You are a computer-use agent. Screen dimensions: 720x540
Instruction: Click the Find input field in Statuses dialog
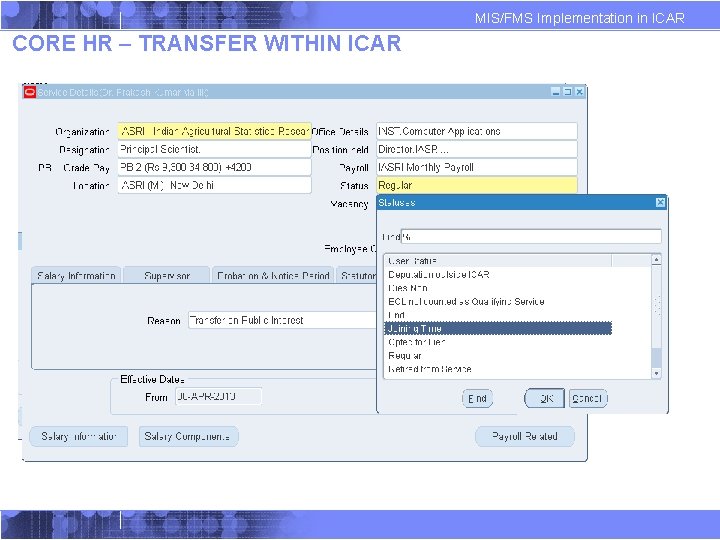(x=531, y=236)
